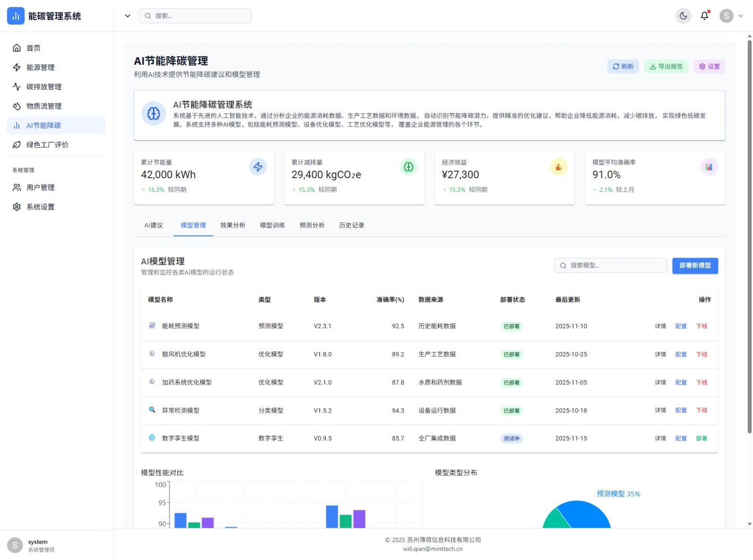Click the 刷新 refresh button

pos(622,67)
